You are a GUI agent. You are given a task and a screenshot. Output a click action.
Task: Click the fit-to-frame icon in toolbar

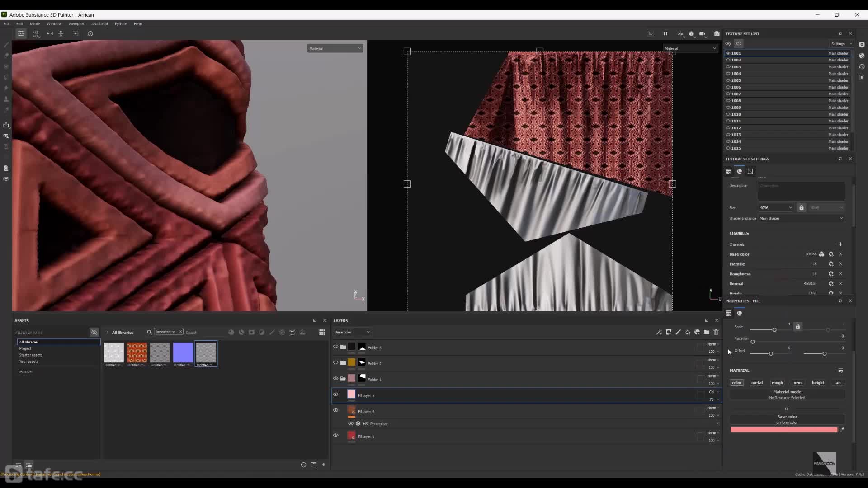75,33
